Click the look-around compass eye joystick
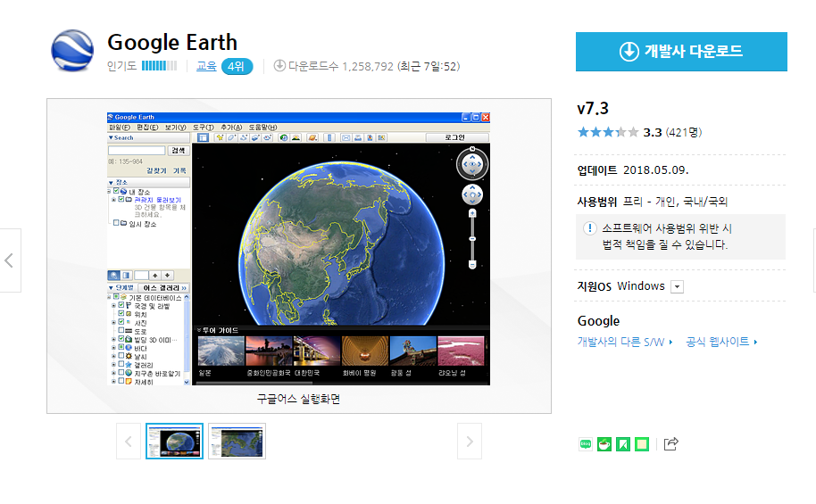 tap(472, 164)
